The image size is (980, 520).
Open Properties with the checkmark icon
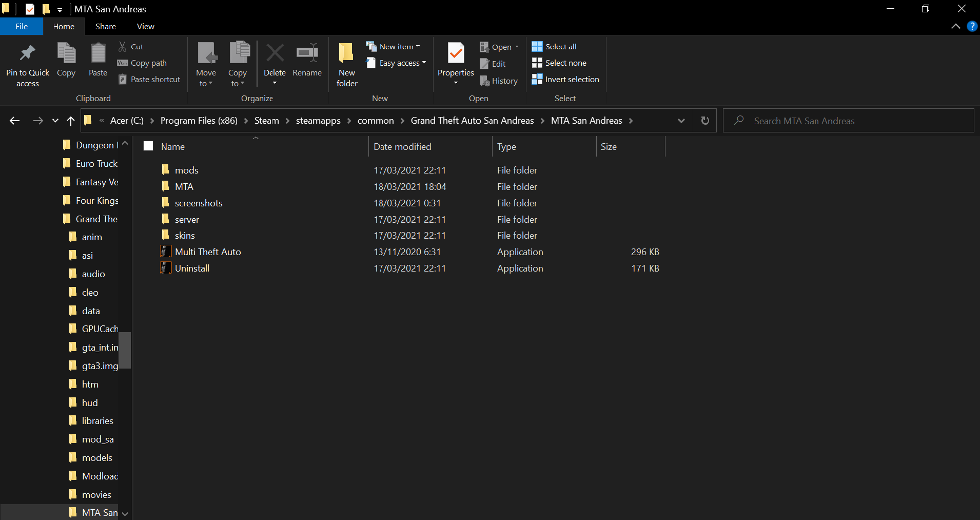click(456, 53)
